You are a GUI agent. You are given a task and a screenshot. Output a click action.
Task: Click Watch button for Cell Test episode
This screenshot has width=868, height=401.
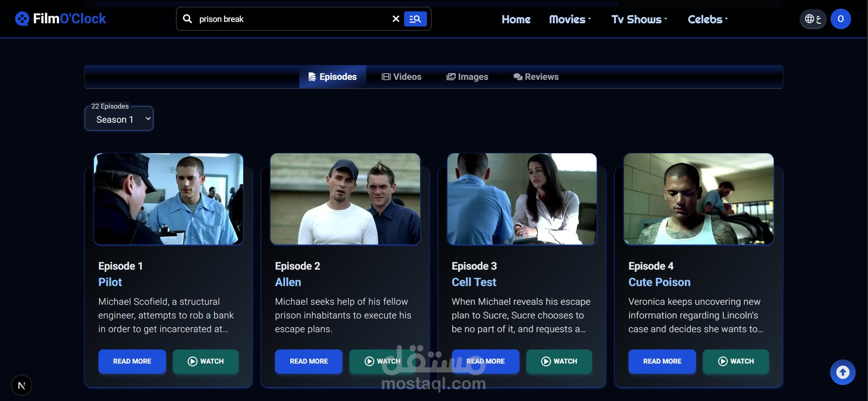pyautogui.click(x=559, y=361)
